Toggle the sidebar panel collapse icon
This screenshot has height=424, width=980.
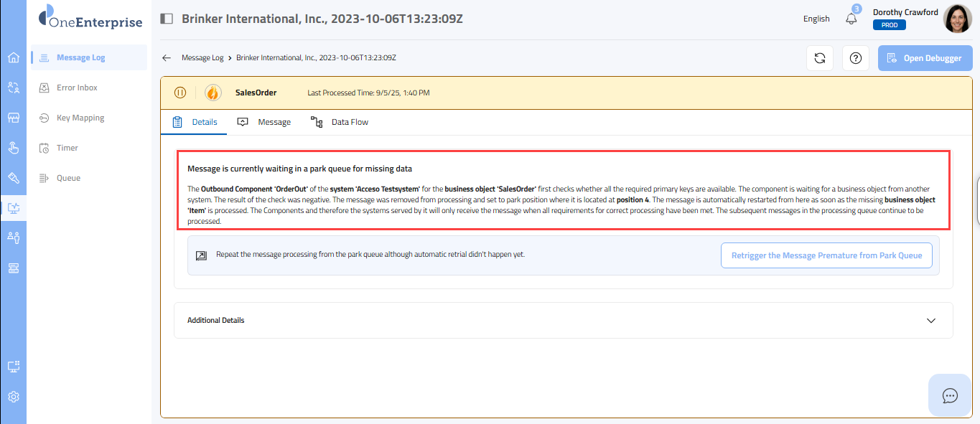pyautogui.click(x=167, y=19)
